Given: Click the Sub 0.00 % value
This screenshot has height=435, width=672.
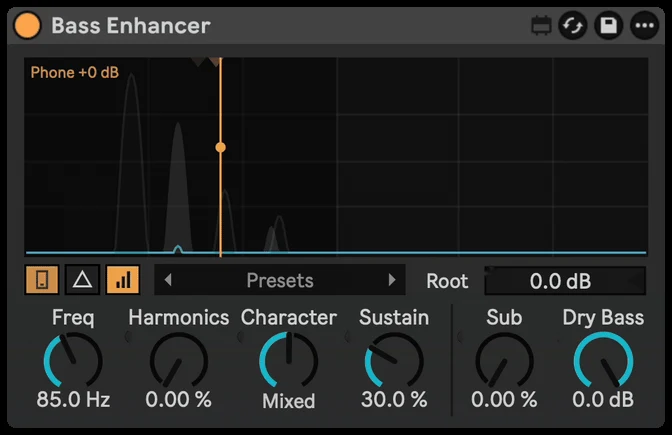Looking at the screenshot, I should (x=504, y=399).
